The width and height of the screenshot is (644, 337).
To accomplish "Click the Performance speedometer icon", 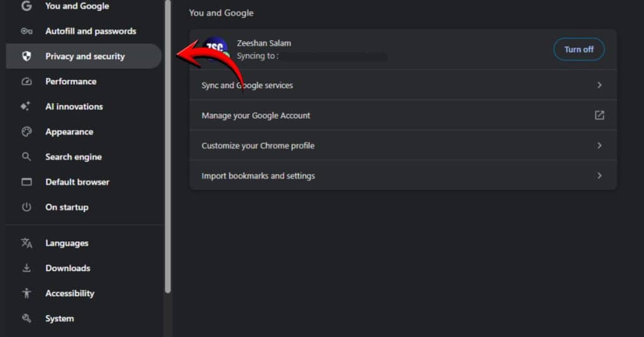I will point(26,82).
